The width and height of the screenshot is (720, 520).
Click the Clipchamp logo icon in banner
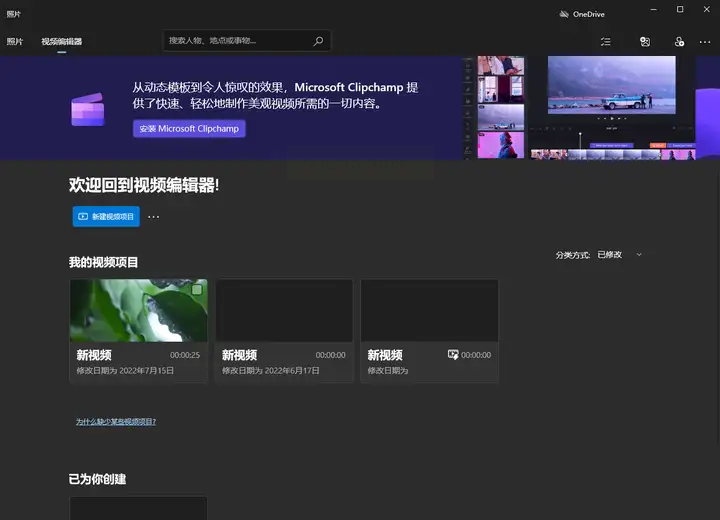pyautogui.click(x=88, y=109)
